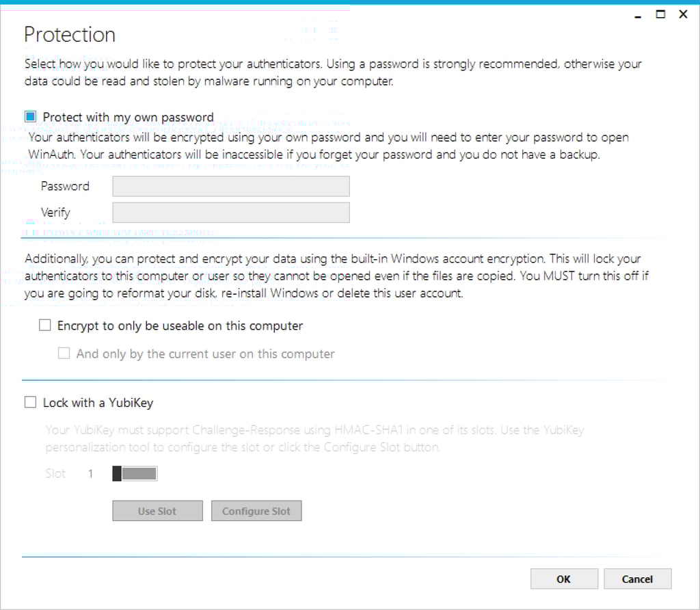Adjust the YubiKey Slot slider control
Screen dimensions: 700x610
click(135, 473)
